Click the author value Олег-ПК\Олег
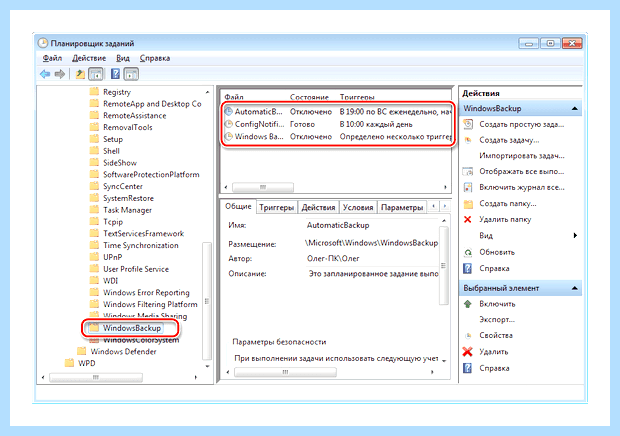The width and height of the screenshot is (620, 436). pos(333,259)
